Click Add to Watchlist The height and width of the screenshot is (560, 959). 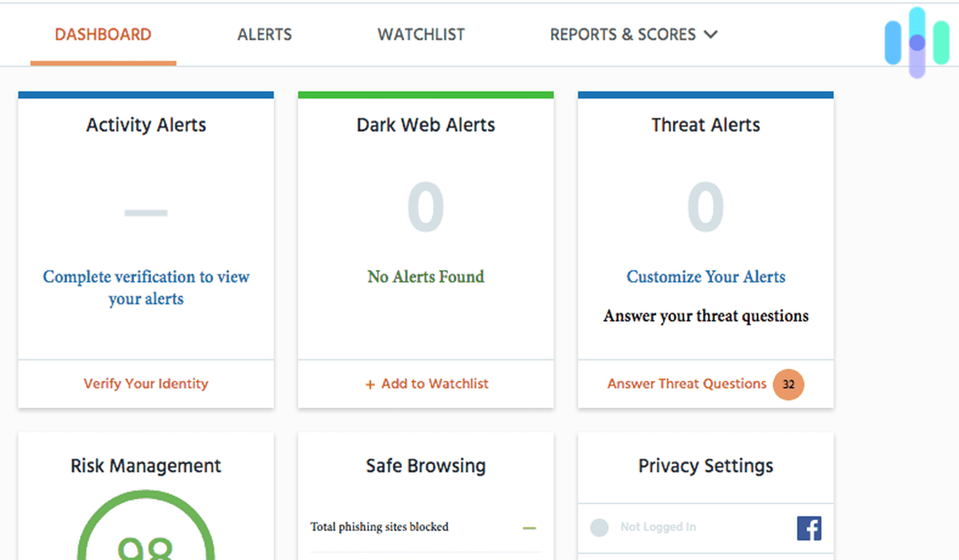(434, 384)
